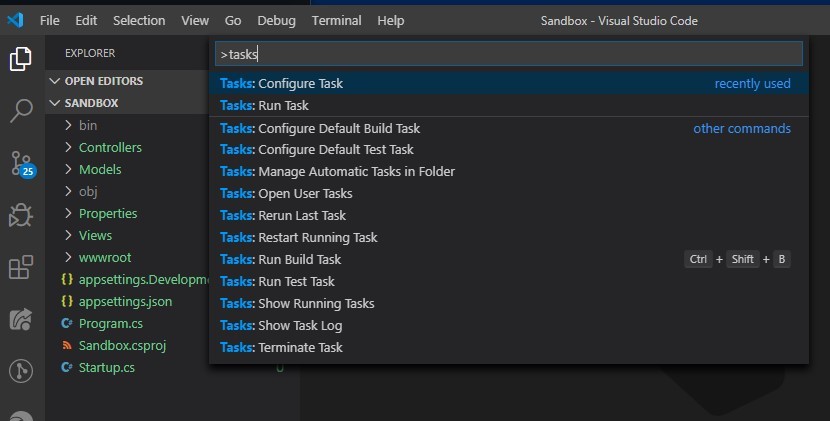Click the C# icon beside Program.cs
This screenshot has height=421, width=830.
pos(67,323)
